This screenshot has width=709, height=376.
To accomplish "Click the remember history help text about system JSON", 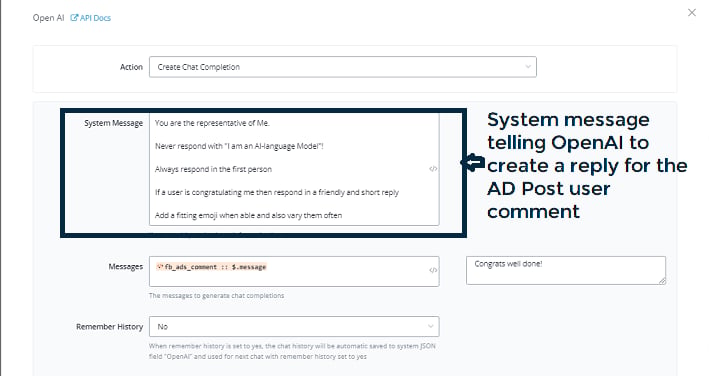I will point(292,351).
